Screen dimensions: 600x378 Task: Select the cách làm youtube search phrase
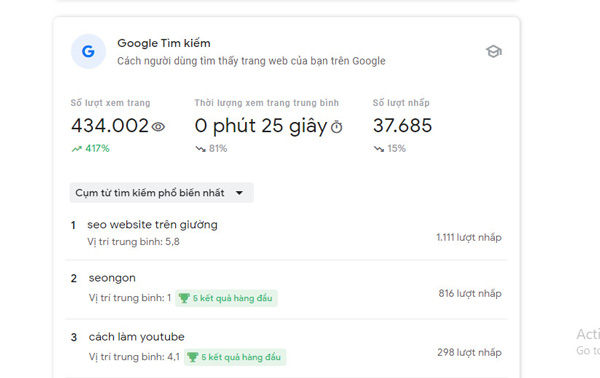click(137, 337)
